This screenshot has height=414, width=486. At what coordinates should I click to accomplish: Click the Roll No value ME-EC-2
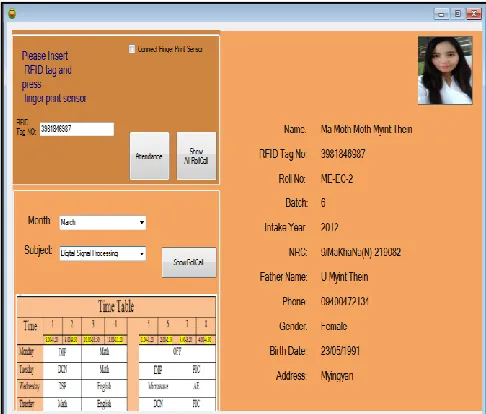pyautogui.click(x=337, y=179)
